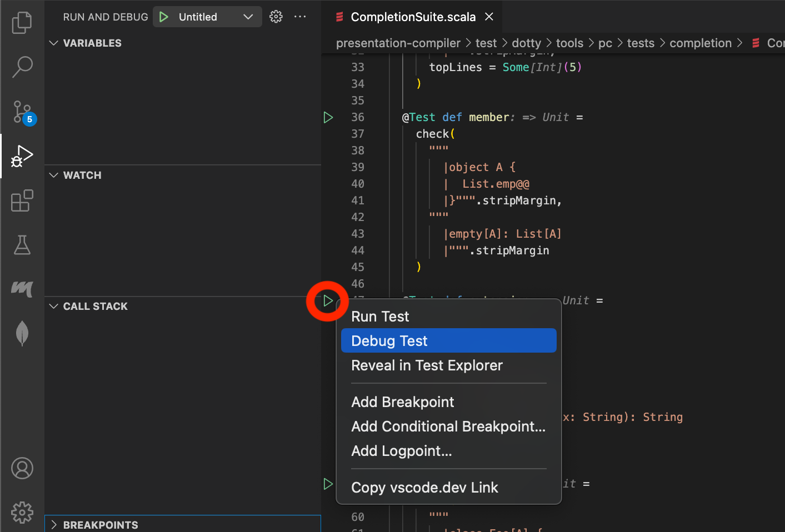Open the MongoDB extension panel

pyautogui.click(x=22, y=333)
